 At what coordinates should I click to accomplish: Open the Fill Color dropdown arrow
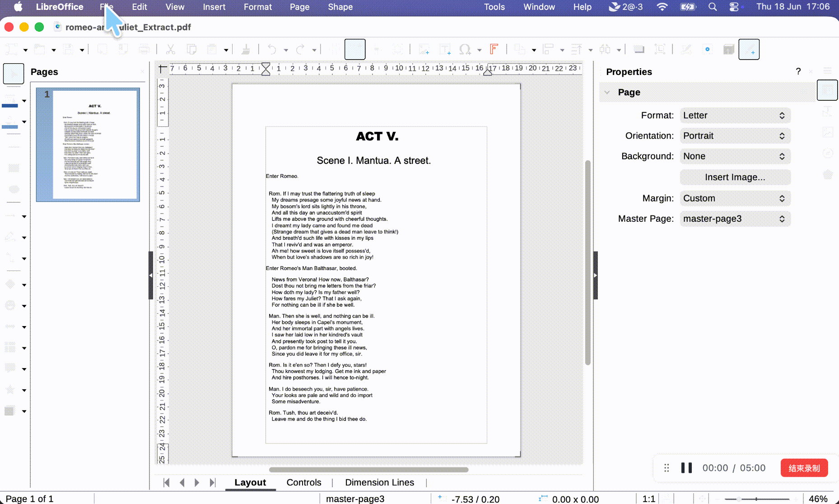pyautogui.click(x=24, y=122)
